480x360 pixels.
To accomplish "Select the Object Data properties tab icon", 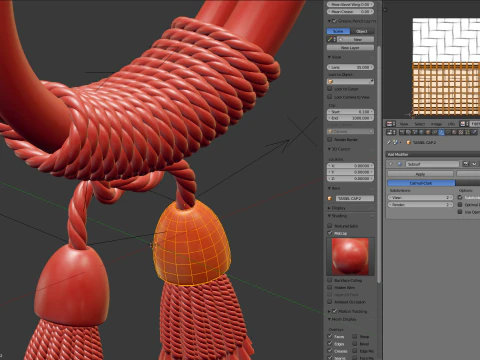I will (x=448, y=132).
